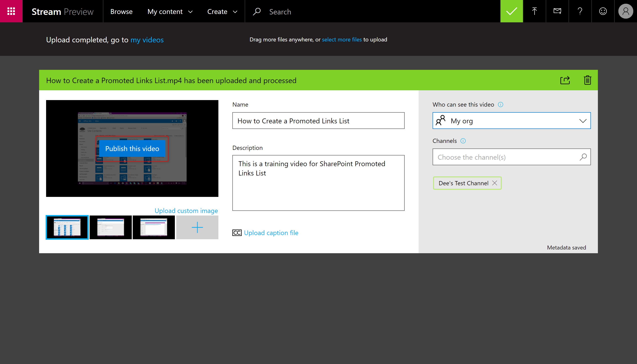Delete the video with trash icon

tap(587, 80)
